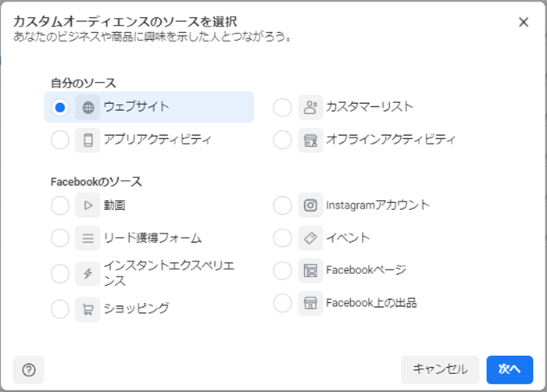Image resolution: width=547 pixels, height=392 pixels.
Task: Select the Facebookページ radio button
Action: coord(283,271)
